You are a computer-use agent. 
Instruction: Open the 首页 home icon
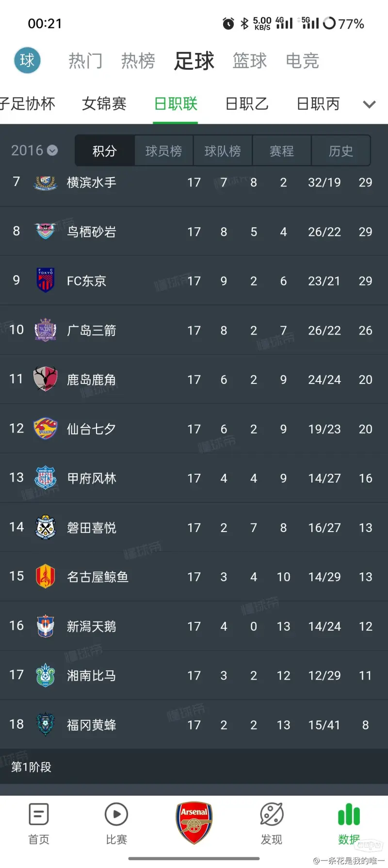pyautogui.click(x=39, y=814)
